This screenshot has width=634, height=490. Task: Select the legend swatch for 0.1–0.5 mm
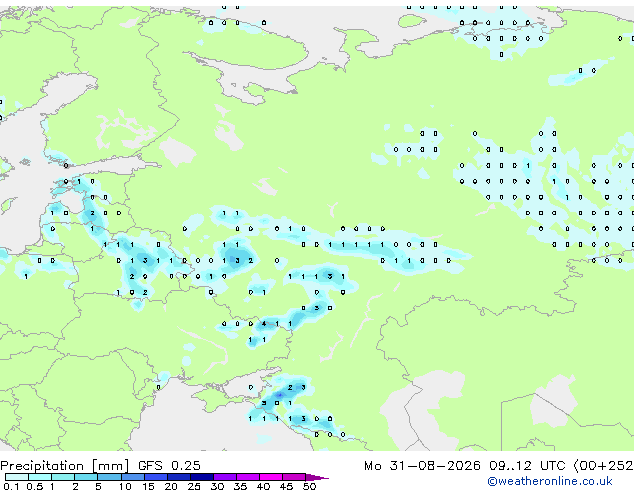(17, 477)
